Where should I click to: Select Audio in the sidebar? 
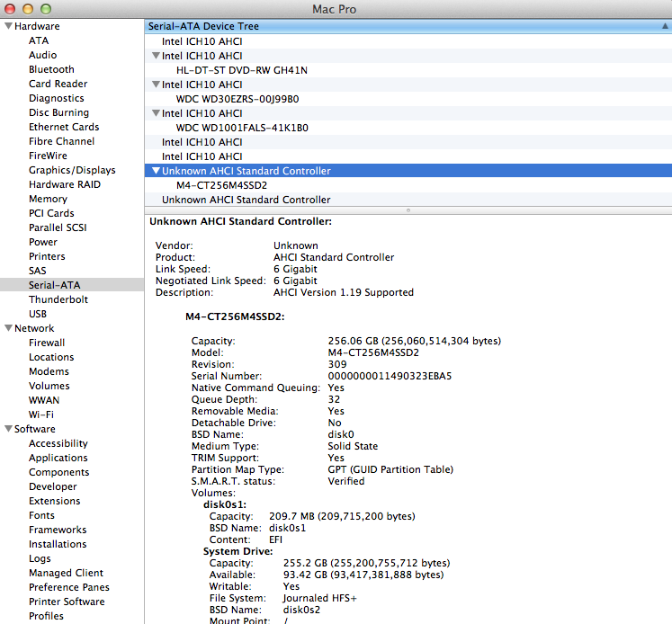coord(43,55)
